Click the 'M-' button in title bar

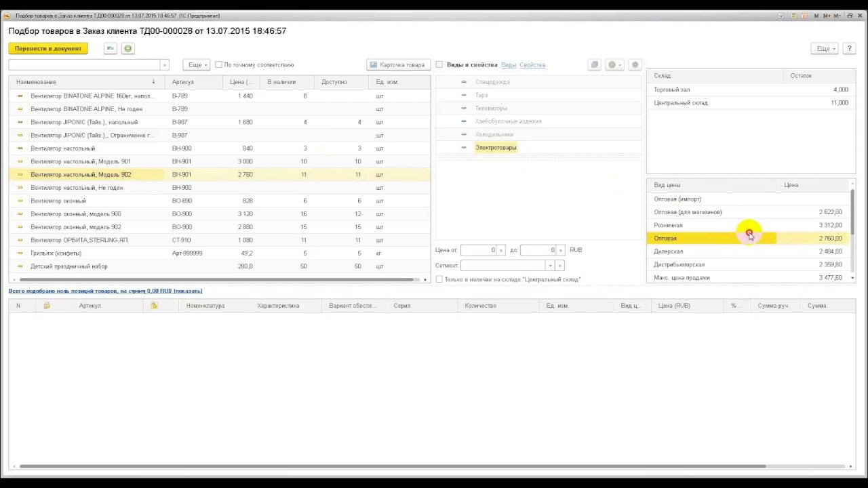[x=837, y=16]
